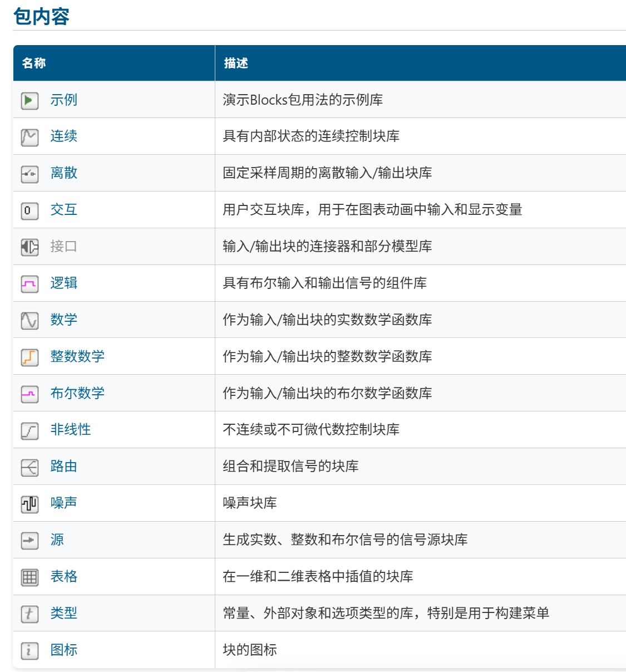Follow the 连续 library link
Screen dimensions: 626x672
click(x=65, y=136)
